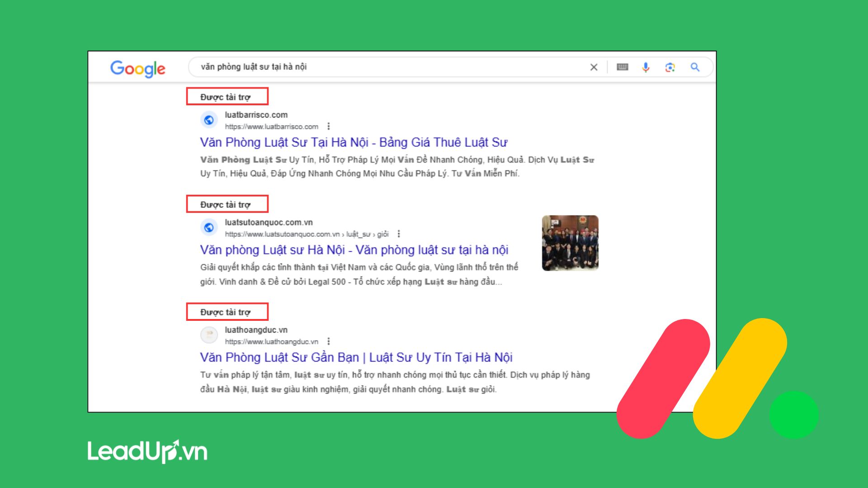Open Google Lens image search
Screen dimensions: 868x488
[670, 67]
